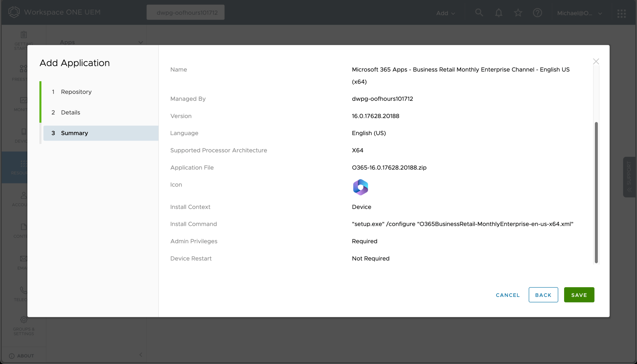The height and width of the screenshot is (364, 637).
Task: Open Groups & Settings in sidebar
Action: click(x=24, y=326)
